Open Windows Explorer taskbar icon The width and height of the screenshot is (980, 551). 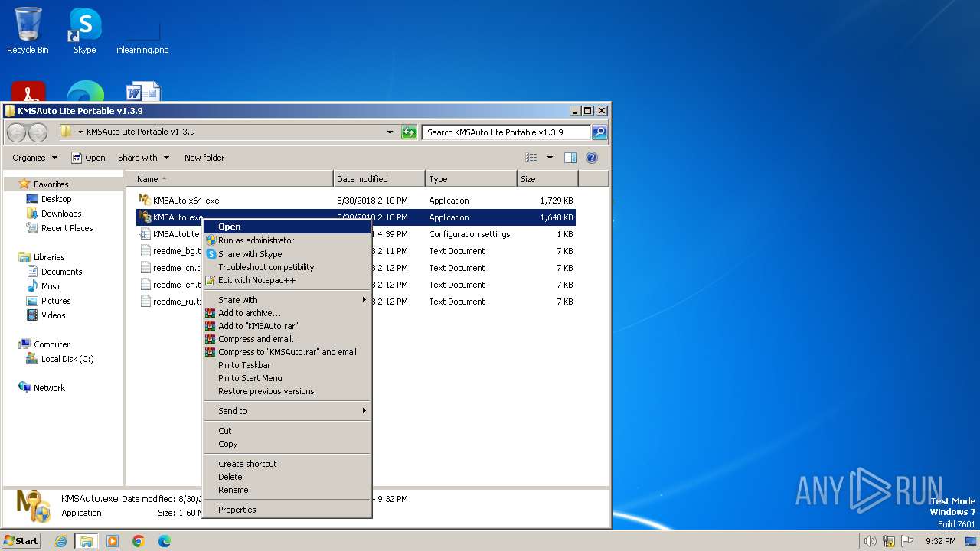point(87,541)
